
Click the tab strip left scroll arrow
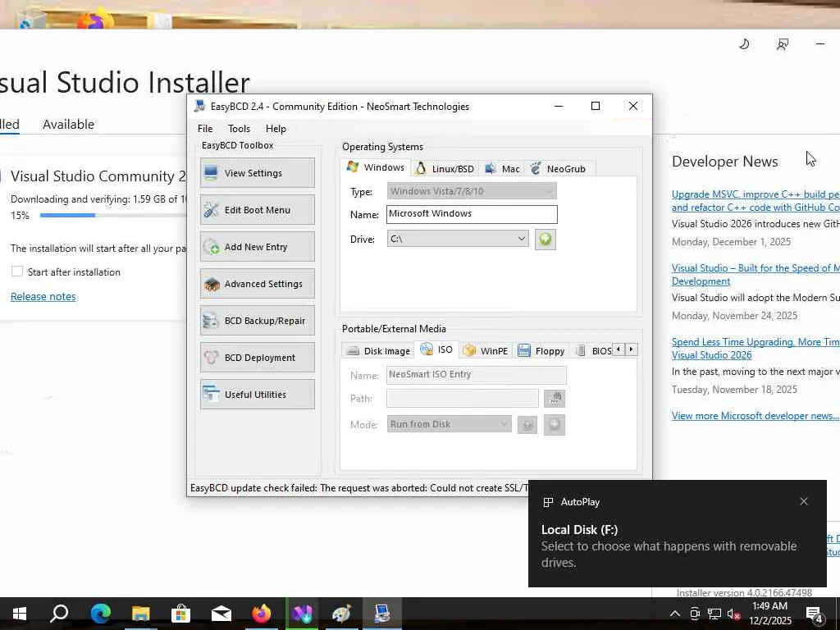pos(619,349)
